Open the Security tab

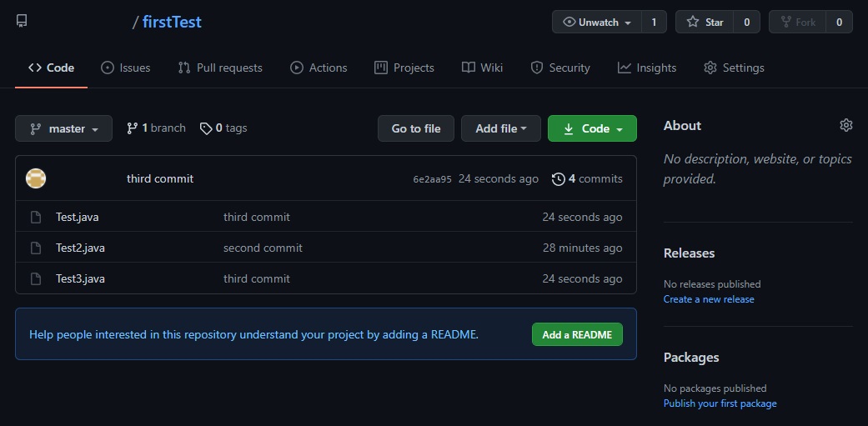tap(560, 68)
